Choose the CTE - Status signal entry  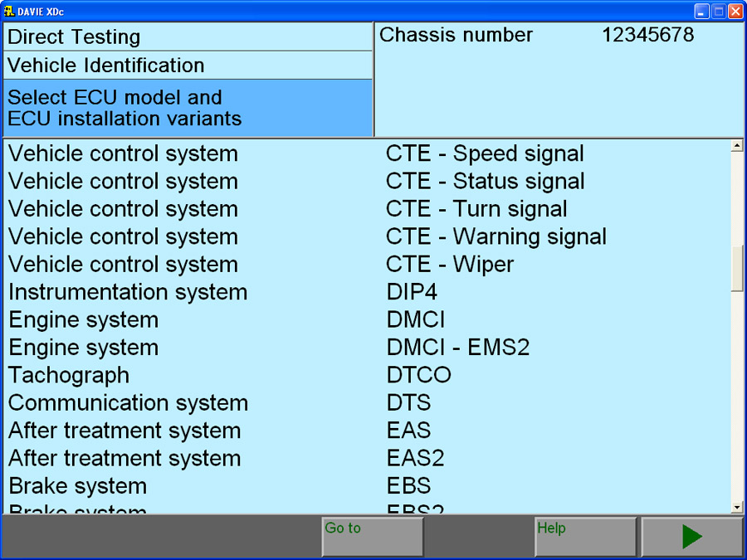point(485,182)
